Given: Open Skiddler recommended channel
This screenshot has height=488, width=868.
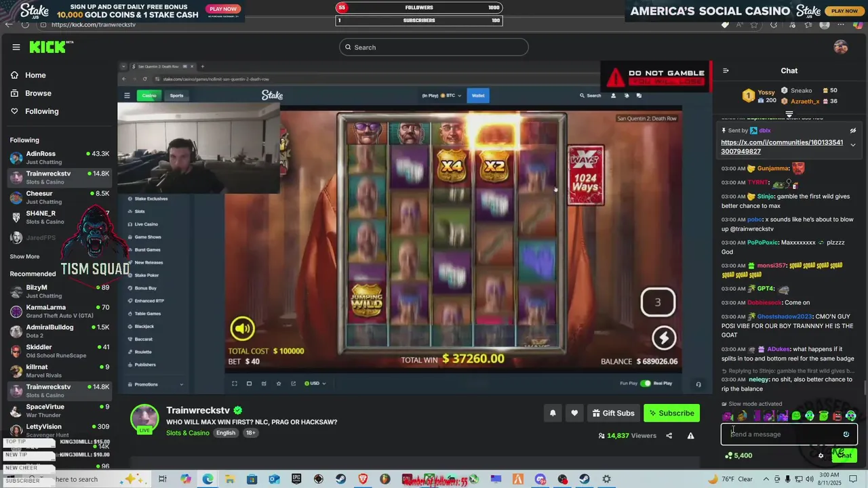Looking at the screenshot, I should (60, 350).
